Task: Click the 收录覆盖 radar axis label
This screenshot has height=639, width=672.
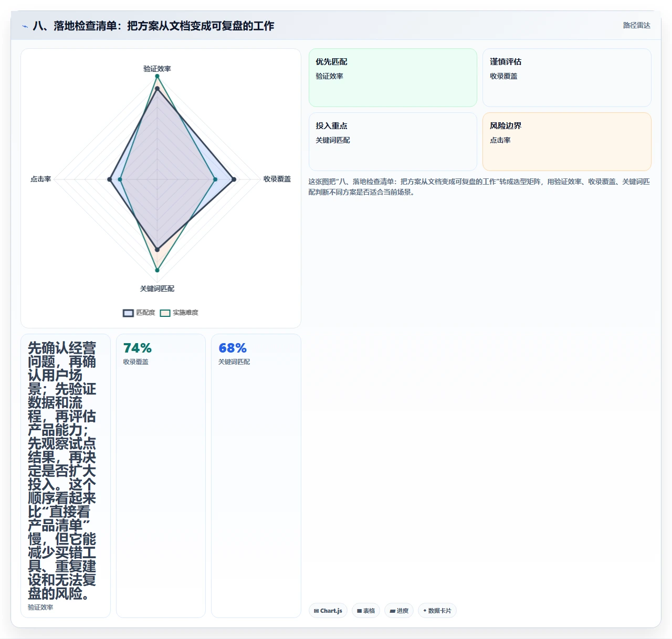Action: click(x=277, y=179)
